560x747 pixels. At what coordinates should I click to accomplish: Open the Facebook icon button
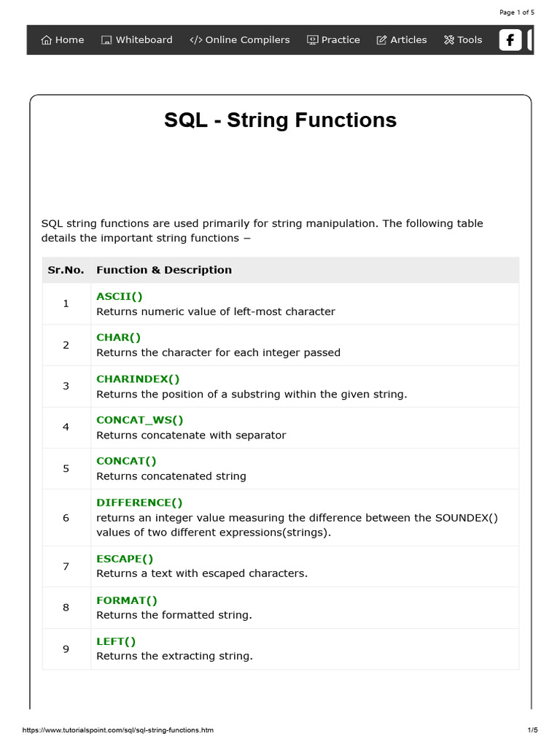[x=510, y=40]
